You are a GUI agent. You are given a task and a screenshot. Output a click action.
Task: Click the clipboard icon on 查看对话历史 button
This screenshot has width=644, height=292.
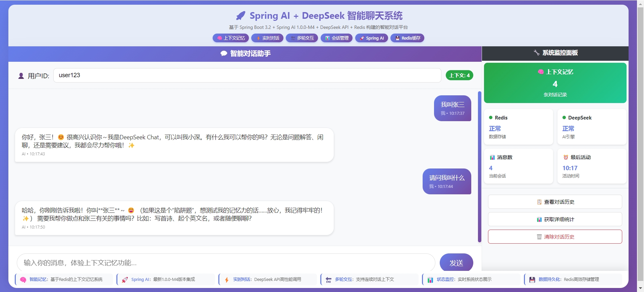click(539, 202)
